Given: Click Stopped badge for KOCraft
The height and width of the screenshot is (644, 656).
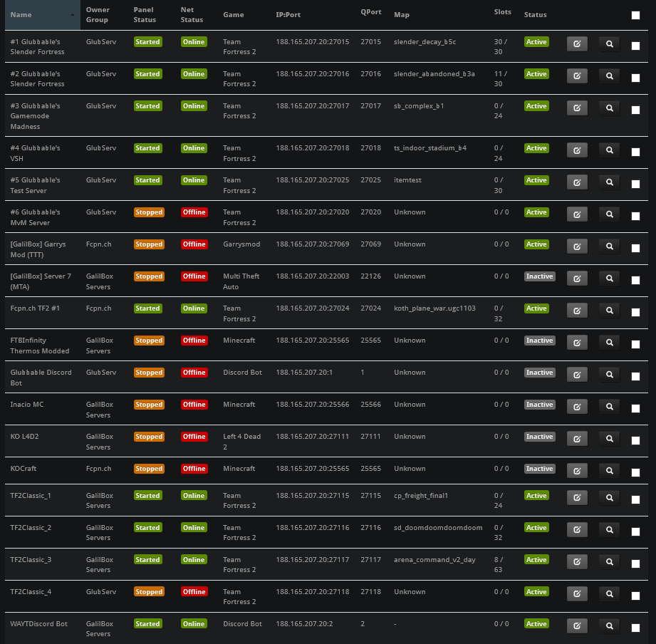Looking at the screenshot, I should tap(149, 469).
